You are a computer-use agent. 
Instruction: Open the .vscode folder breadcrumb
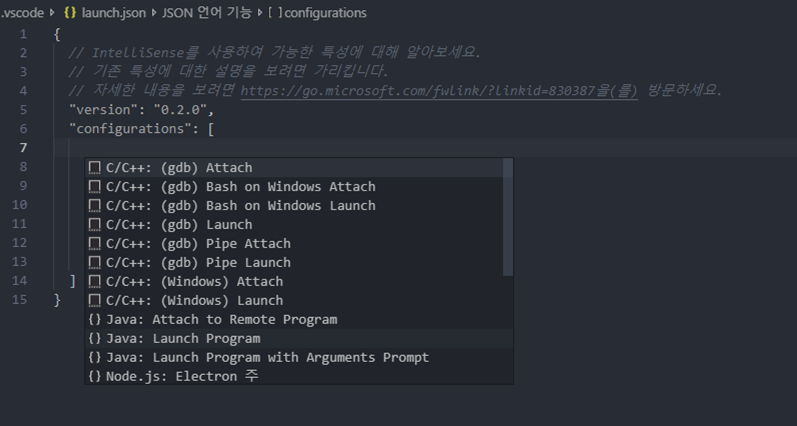[x=22, y=13]
